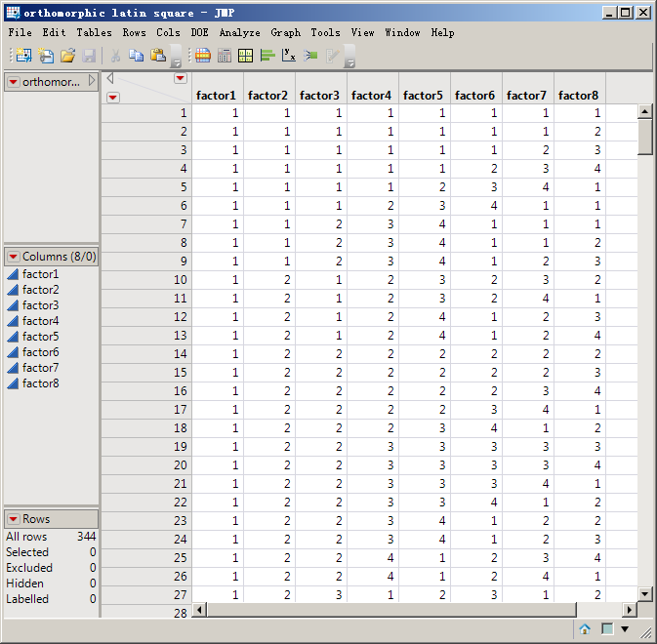Open the Window menu

[x=402, y=32]
